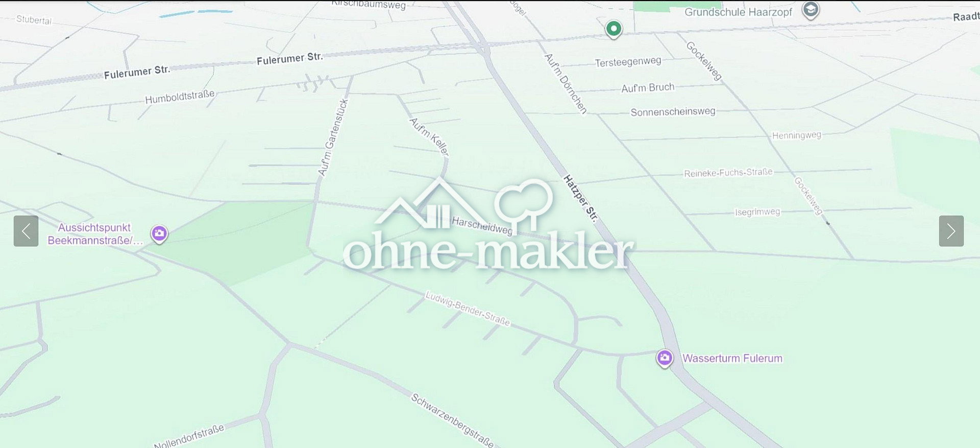
Task: Select the Hatzper Str. street label
Action: 580,198
